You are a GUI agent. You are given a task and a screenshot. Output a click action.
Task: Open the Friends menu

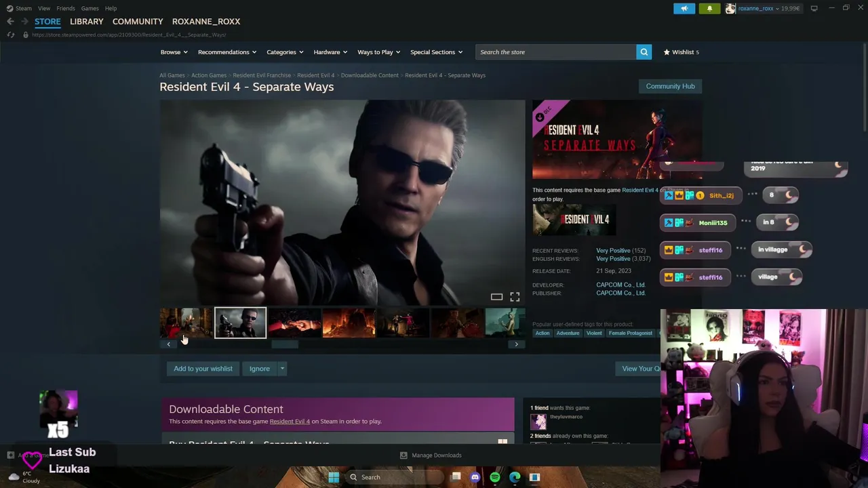66,8
